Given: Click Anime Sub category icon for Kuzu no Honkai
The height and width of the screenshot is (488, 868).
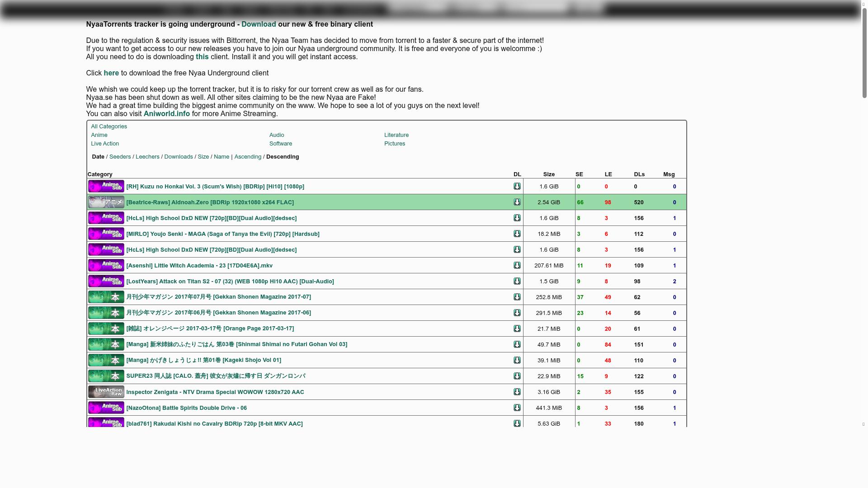Looking at the screenshot, I should click(106, 186).
